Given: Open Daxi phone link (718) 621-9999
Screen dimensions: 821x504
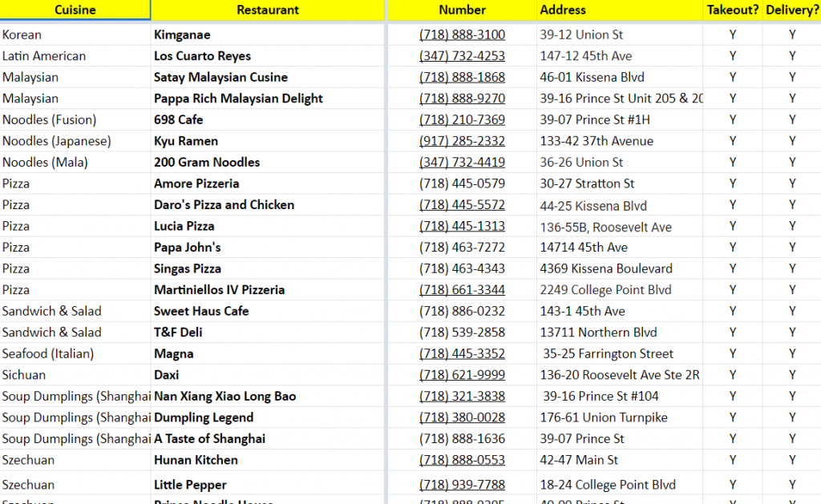Looking at the screenshot, I should click(x=462, y=375).
